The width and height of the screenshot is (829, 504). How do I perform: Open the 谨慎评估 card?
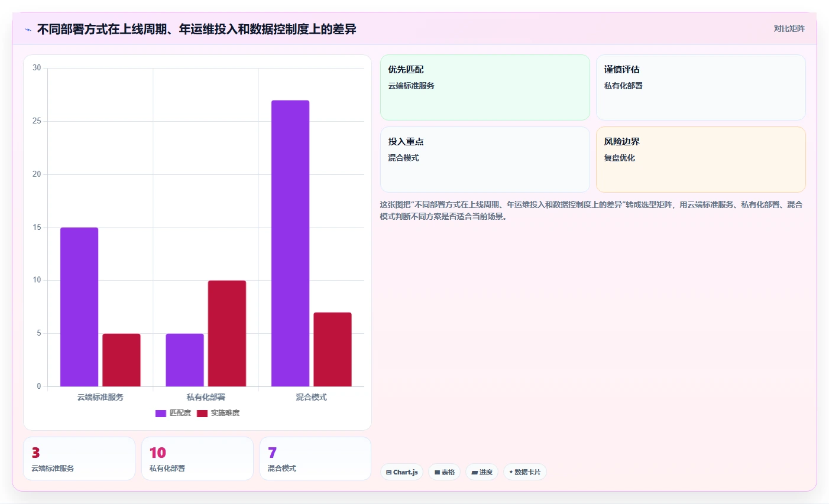[701, 87]
